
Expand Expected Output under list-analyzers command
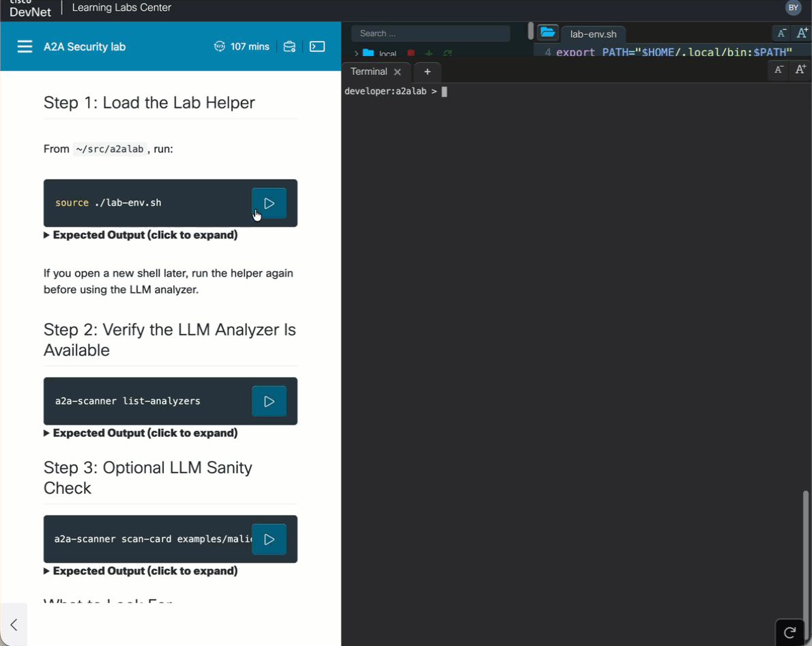(x=141, y=433)
